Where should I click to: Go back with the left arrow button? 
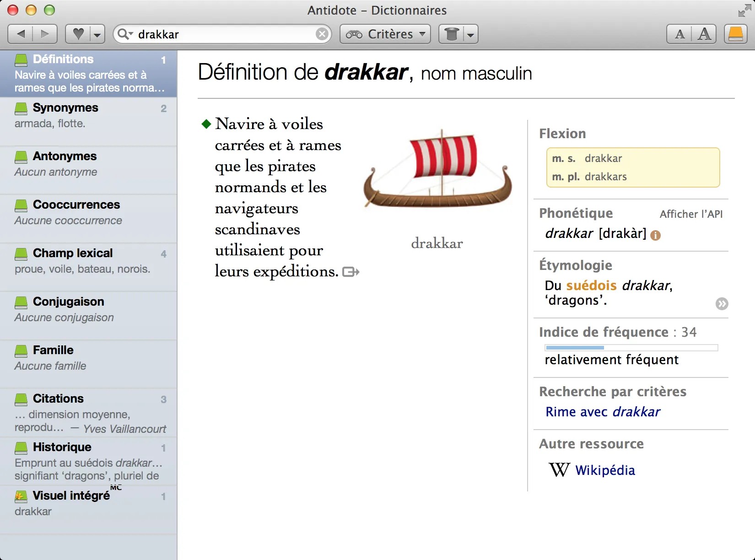pyautogui.click(x=21, y=34)
